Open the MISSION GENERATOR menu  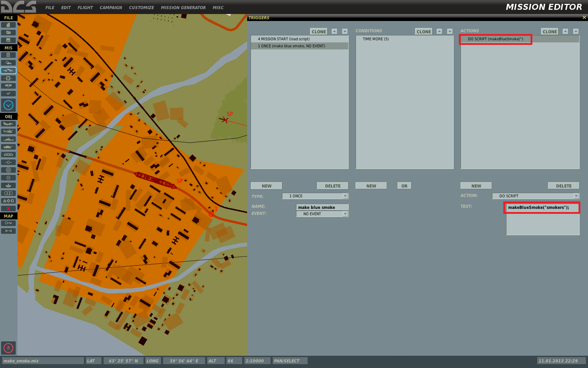[183, 7]
